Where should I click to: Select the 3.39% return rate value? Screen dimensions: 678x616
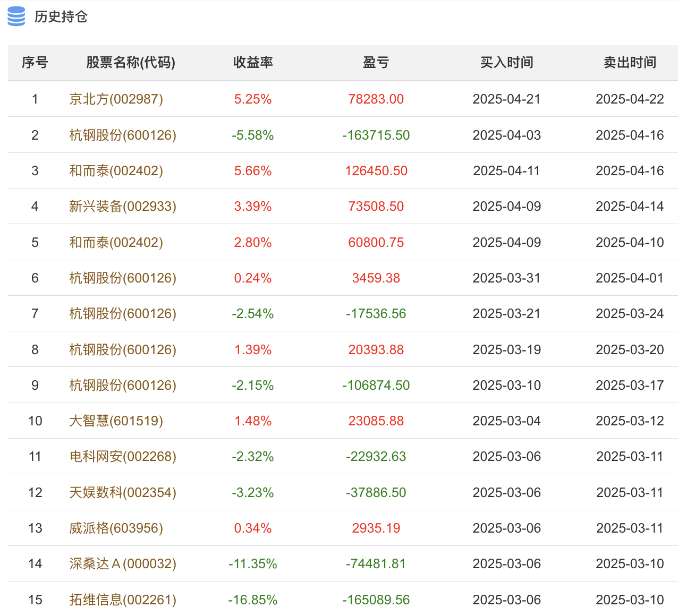[x=253, y=206]
